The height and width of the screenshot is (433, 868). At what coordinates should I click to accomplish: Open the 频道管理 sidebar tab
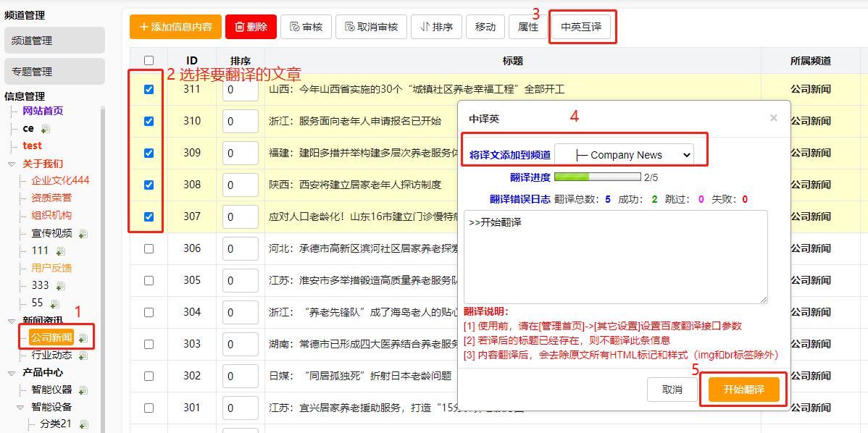[54, 41]
